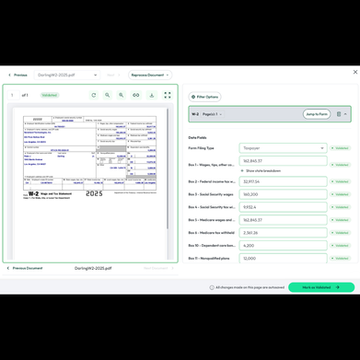Click the Validated status badge in viewer

(x=50, y=95)
